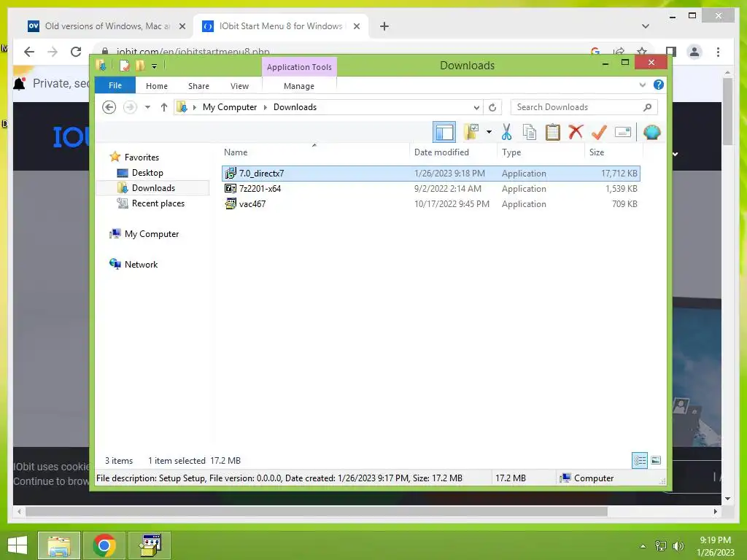Click the search magnifier icon
Viewport: 747px width, 560px height.
(647, 107)
